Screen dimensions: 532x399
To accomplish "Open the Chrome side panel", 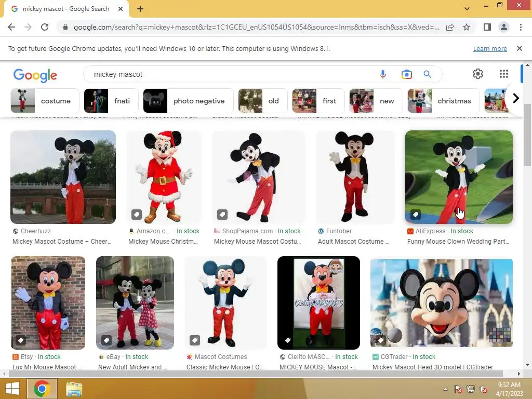I will point(487,27).
